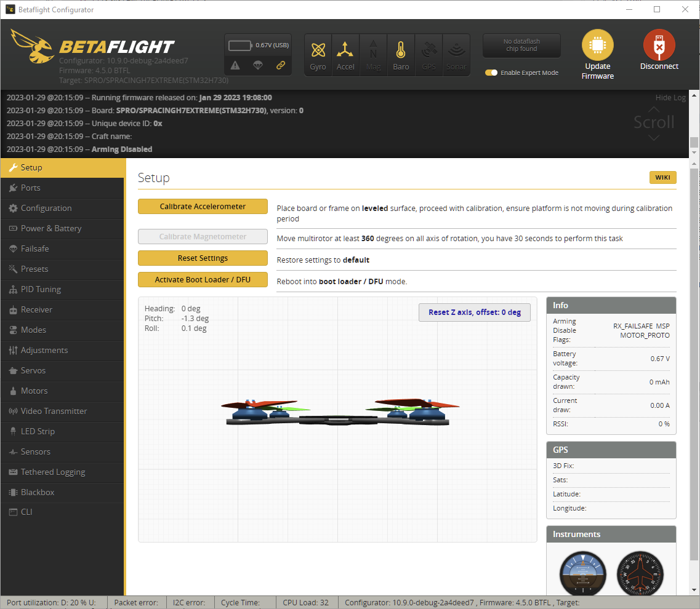Click 'RX_FAILSAFE MSP MOTOR_PROTO' flags text
This screenshot has width=700, height=609.
(641, 330)
